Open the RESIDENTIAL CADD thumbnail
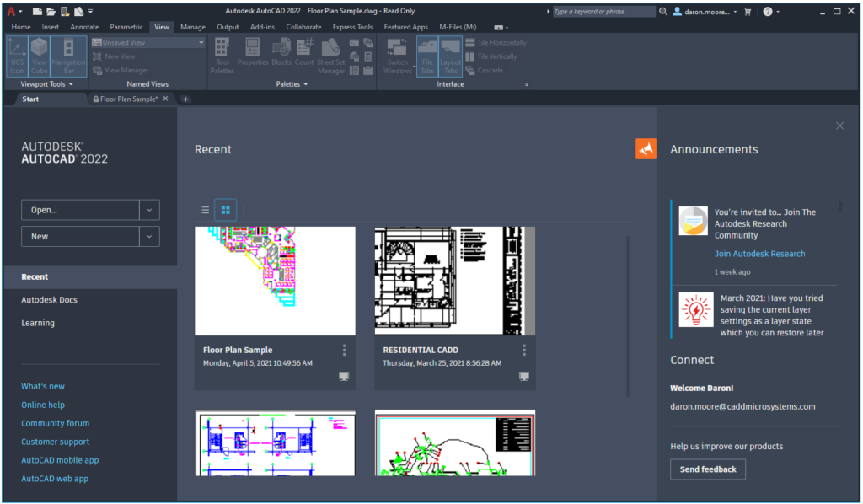The image size is (863, 504). point(455,281)
